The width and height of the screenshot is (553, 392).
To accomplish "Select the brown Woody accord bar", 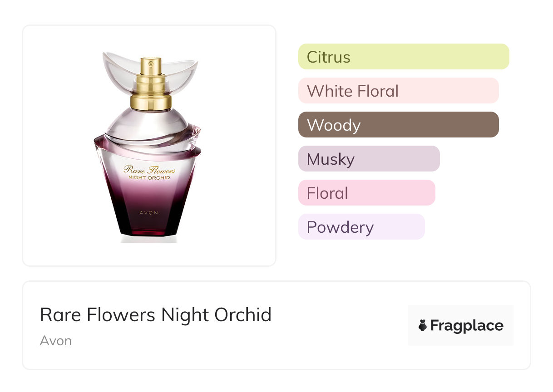I will [398, 125].
